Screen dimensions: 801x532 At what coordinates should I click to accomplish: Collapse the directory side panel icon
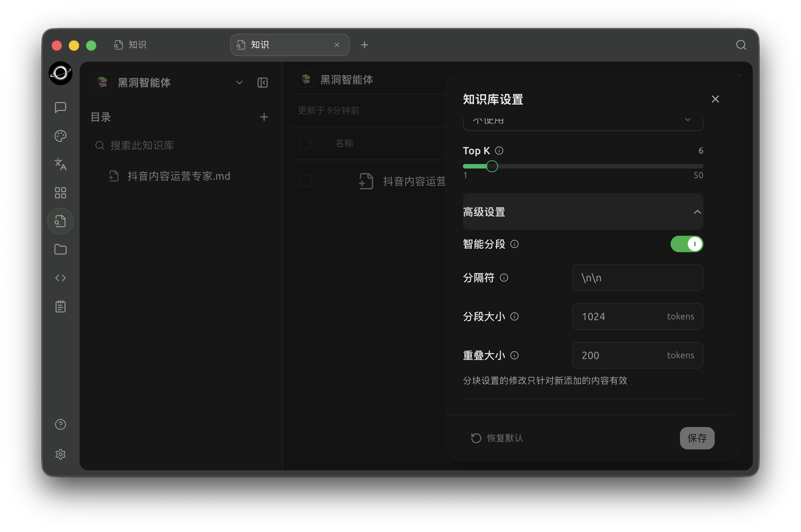[263, 83]
